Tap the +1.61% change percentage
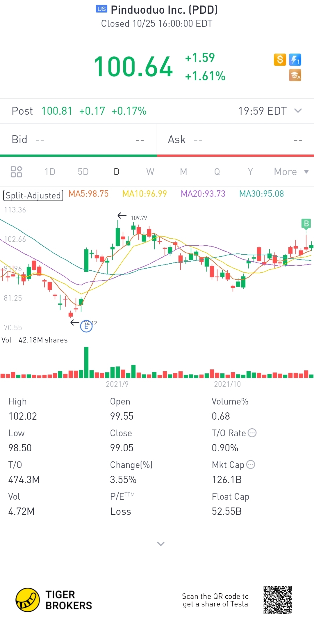The image size is (314, 644). [205, 76]
